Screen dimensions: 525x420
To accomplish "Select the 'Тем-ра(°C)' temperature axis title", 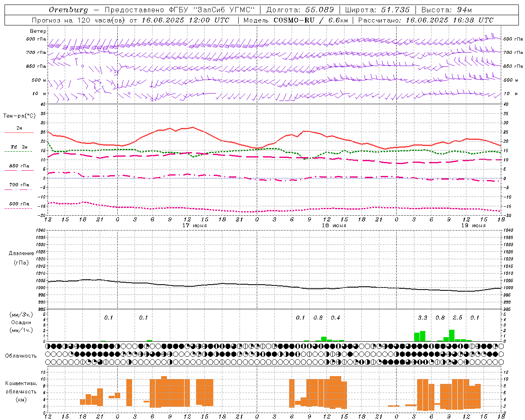I will pos(20,116).
